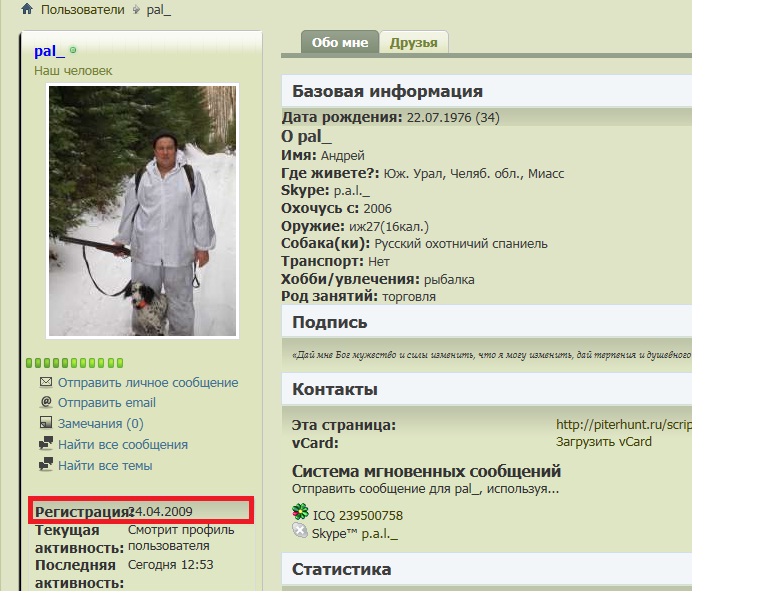Screen dimensions: 768x614
Task: Click the icon beside Найти все темы
Action: pos(46,466)
